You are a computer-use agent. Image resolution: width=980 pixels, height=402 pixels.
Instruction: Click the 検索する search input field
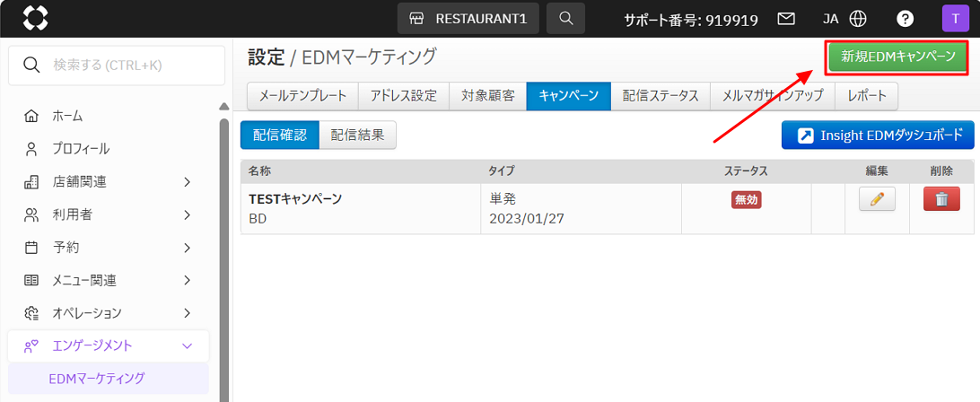pyautogui.click(x=117, y=66)
